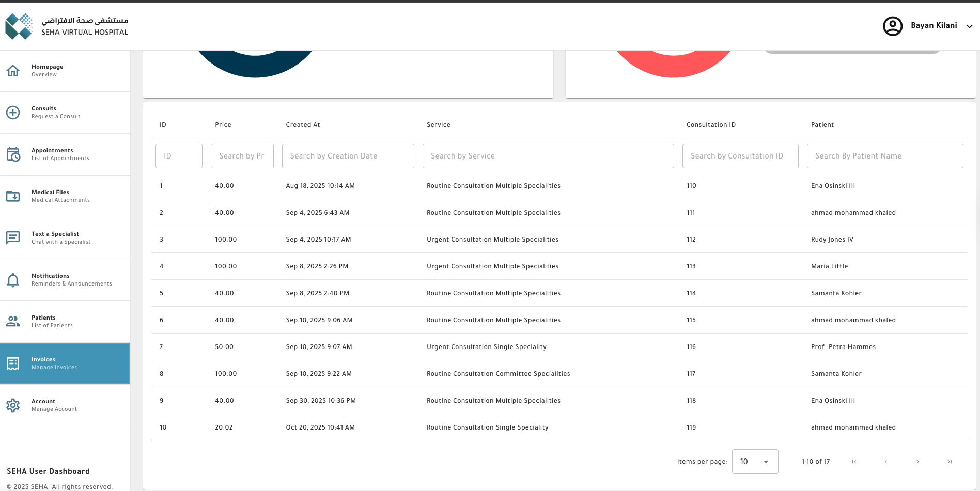Click the Search by Consultation ID field
The width and height of the screenshot is (980, 491).
click(740, 156)
